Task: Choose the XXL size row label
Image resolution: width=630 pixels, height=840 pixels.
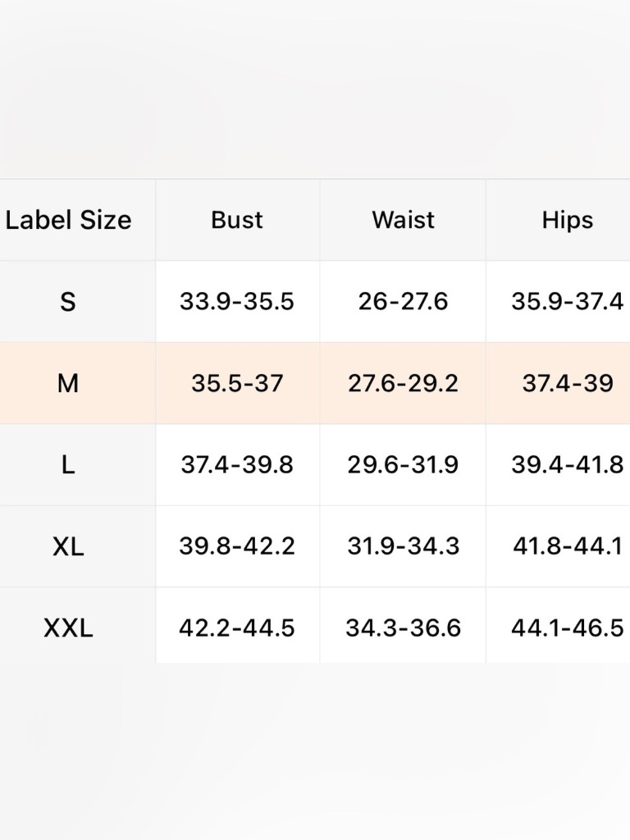Action: [68, 628]
